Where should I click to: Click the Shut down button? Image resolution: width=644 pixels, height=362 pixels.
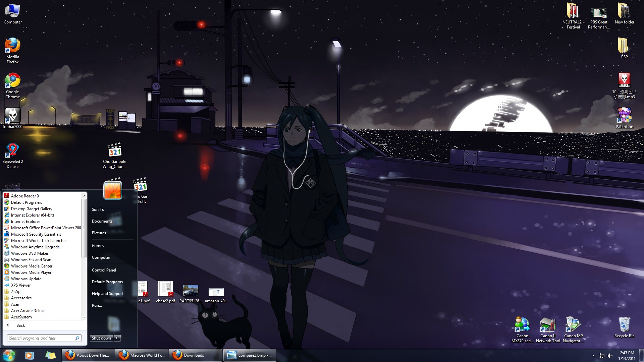(101, 338)
